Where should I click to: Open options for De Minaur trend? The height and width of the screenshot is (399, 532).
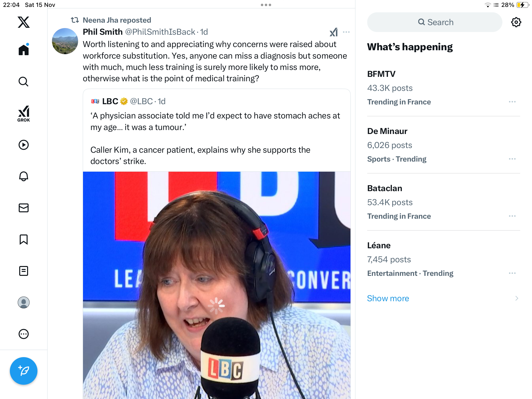(x=512, y=159)
